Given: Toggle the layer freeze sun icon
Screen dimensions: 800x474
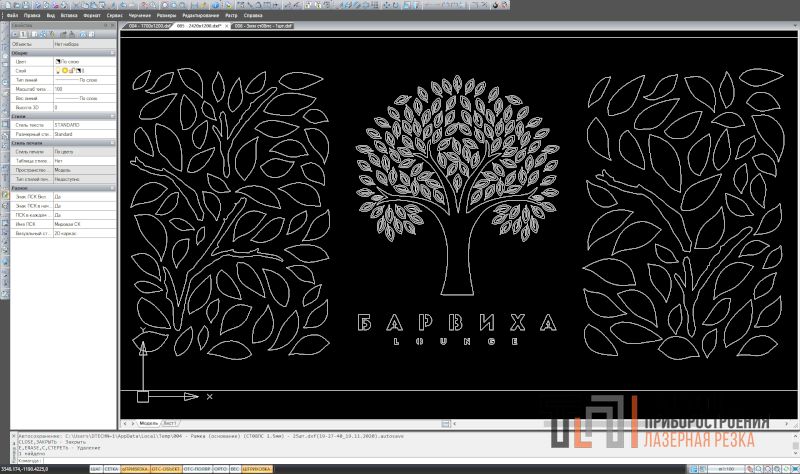Looking at the screenshot, I should pos(65,71).
